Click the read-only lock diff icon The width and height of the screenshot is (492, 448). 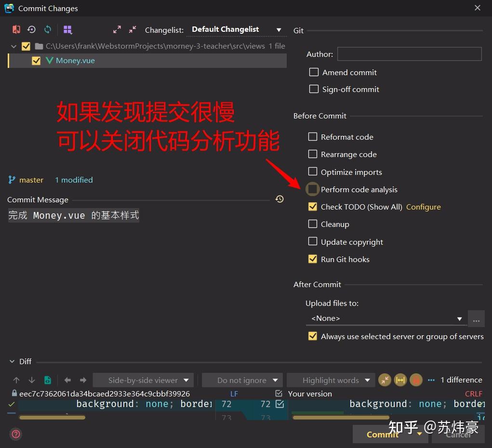click(416, 380)
